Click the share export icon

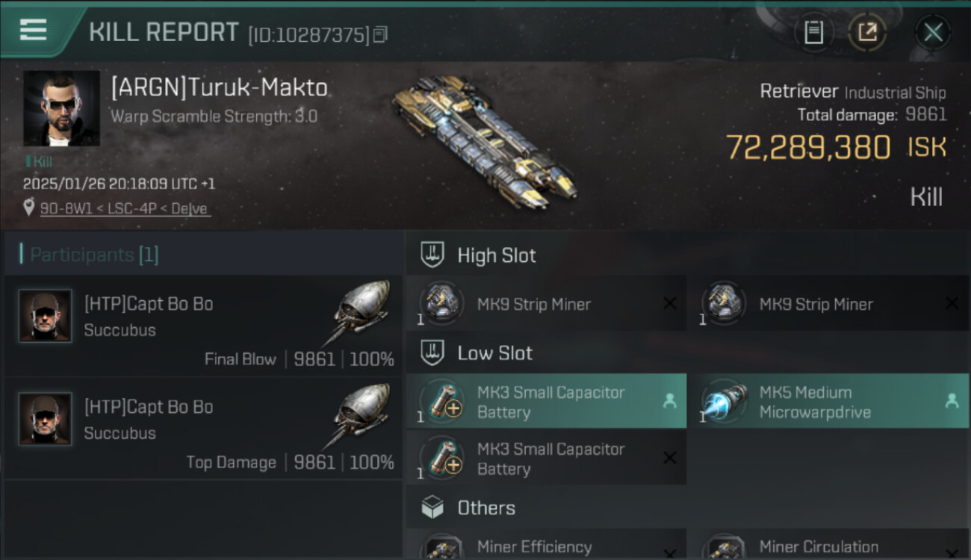(x=867, y=32)
